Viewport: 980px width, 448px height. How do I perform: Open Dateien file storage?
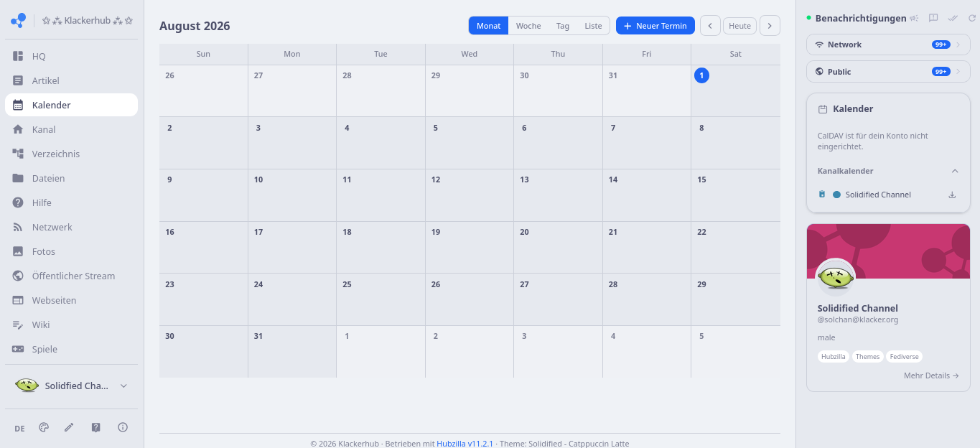[x=71, y=178]
